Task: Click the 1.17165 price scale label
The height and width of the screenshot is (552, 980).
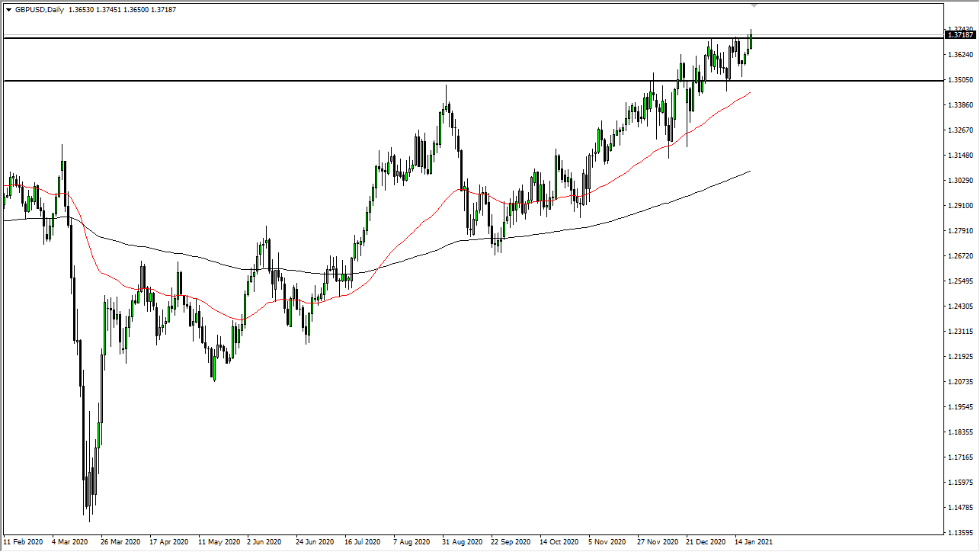Action: (960, 457)
